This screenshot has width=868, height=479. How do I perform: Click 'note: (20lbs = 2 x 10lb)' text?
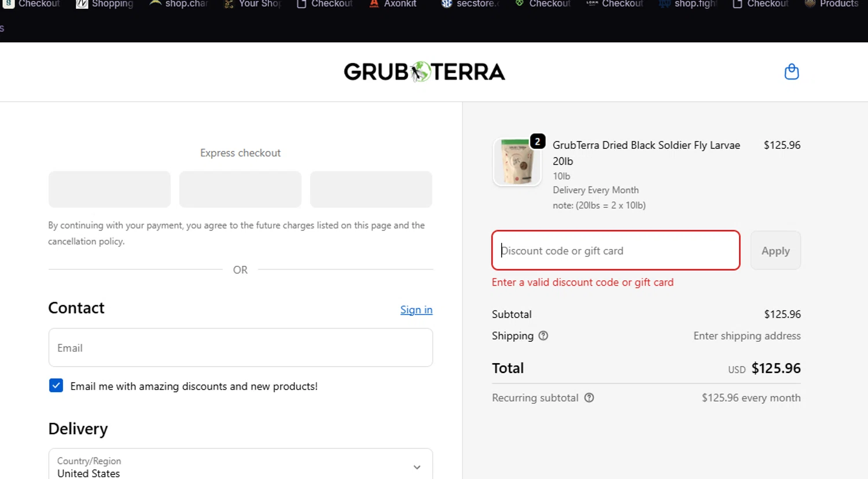click(599, 205)
